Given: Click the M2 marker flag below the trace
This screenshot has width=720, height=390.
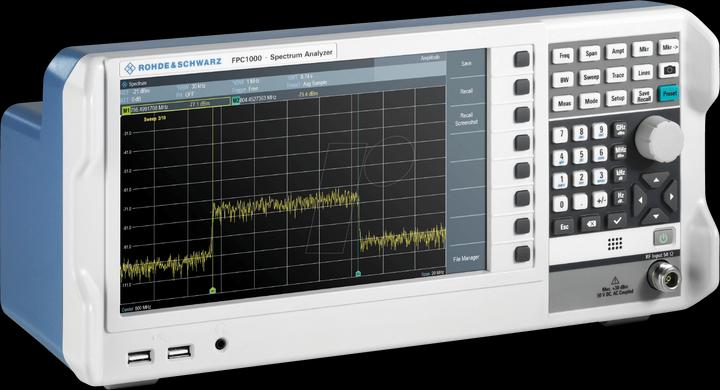Looking at the screenshot, I should [358, 274].
